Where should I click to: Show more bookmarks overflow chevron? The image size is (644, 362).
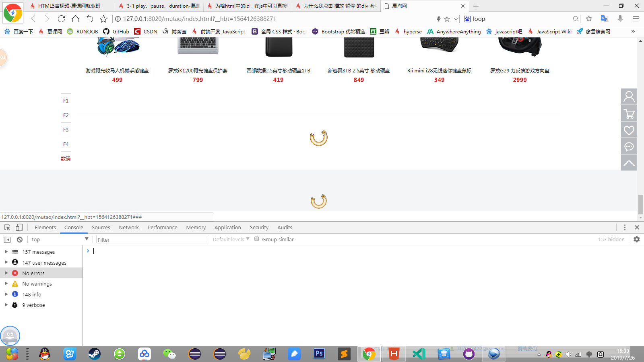click(633, 31)
